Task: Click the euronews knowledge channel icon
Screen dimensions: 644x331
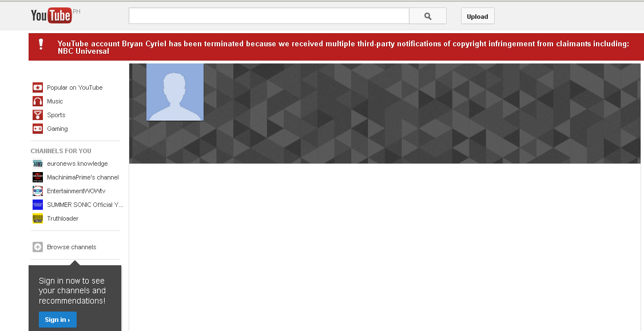Action: click(38, 163)
